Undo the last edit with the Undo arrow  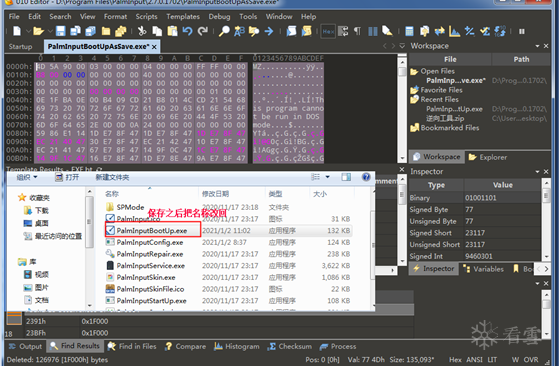pos(188,31)
